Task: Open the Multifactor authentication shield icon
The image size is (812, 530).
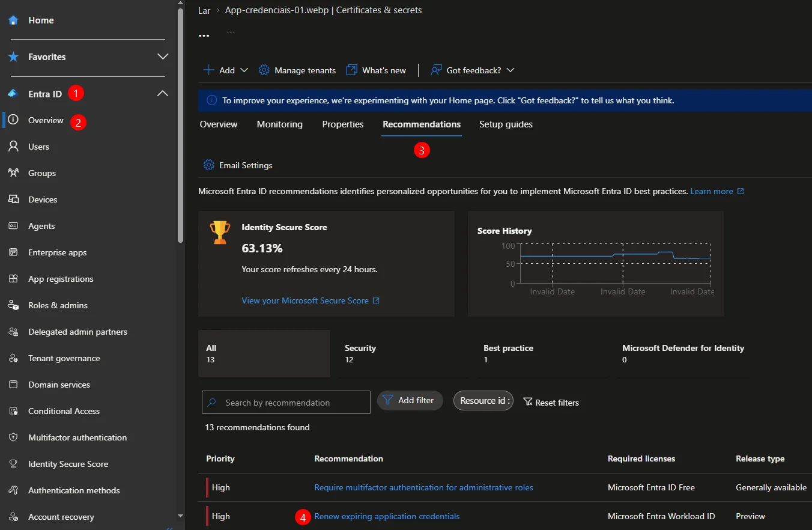Action: 13,437
